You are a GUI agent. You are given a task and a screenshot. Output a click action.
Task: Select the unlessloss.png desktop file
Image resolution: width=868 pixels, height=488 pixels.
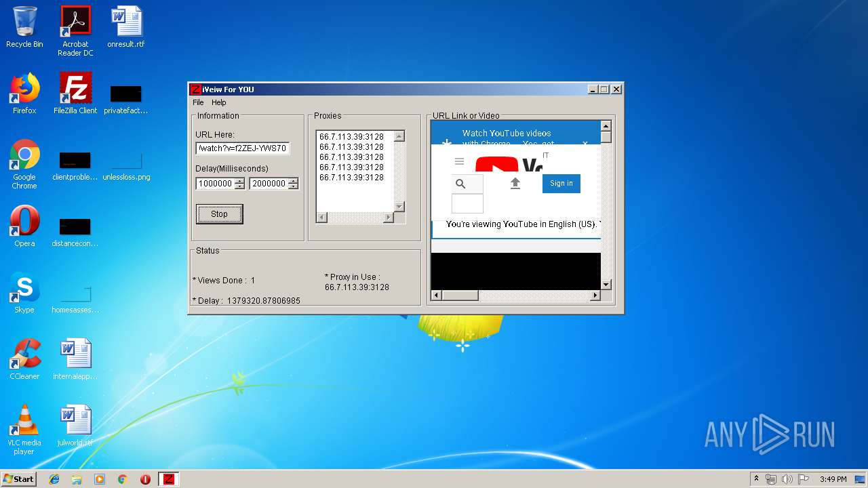click(x=126, y=166)
